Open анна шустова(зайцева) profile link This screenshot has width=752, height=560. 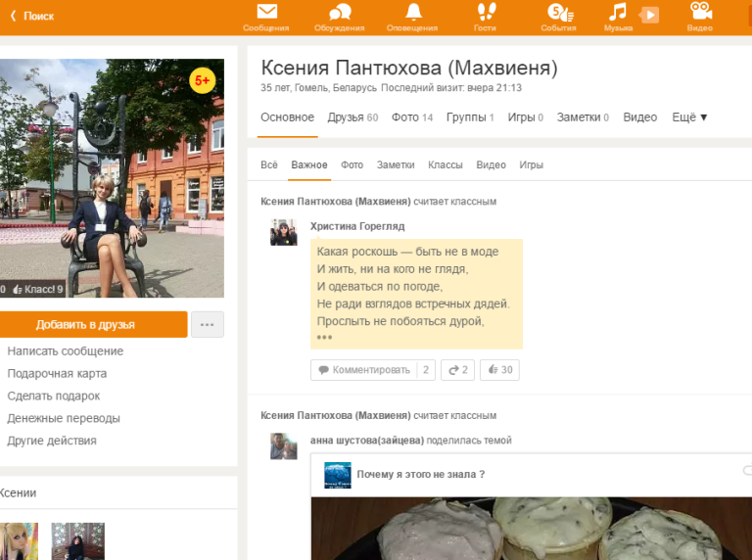(367, 441)
